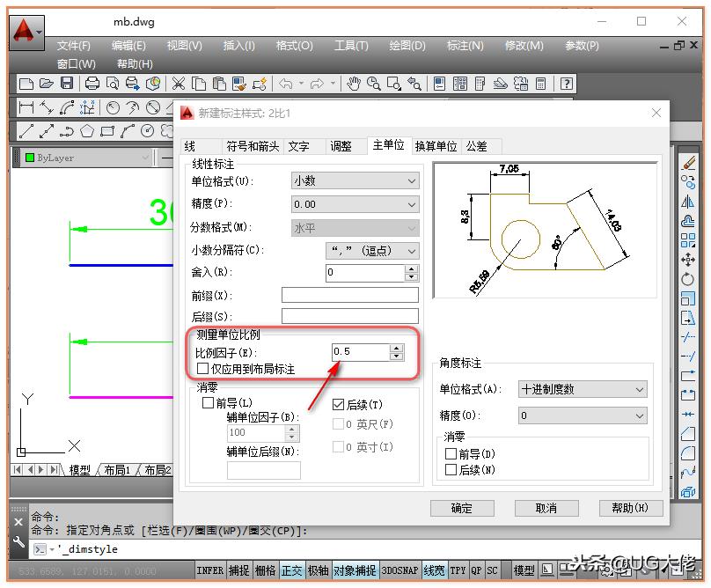Click the Open file icon
The image size is (711, 588).
(x=47, y=83)
